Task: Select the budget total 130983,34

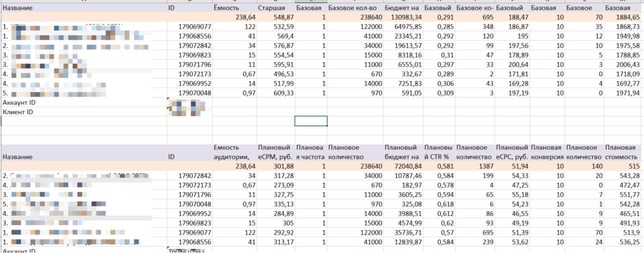Action: point(403,18)
